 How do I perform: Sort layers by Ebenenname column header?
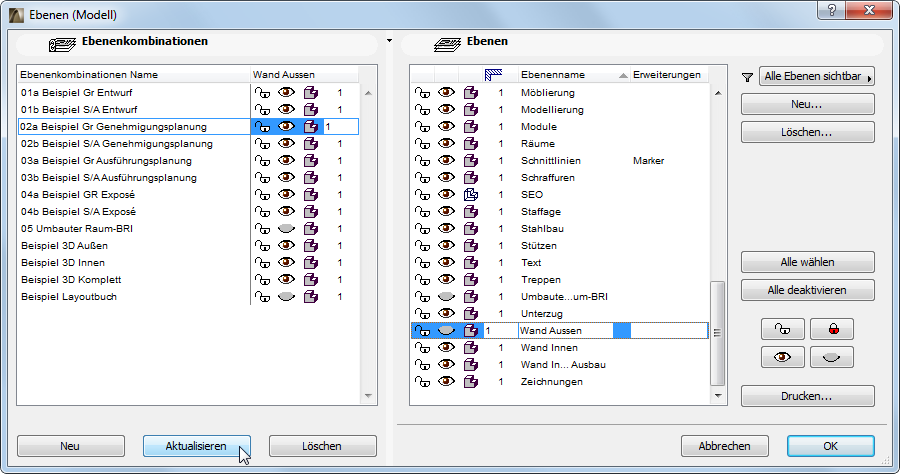[573, 75]
